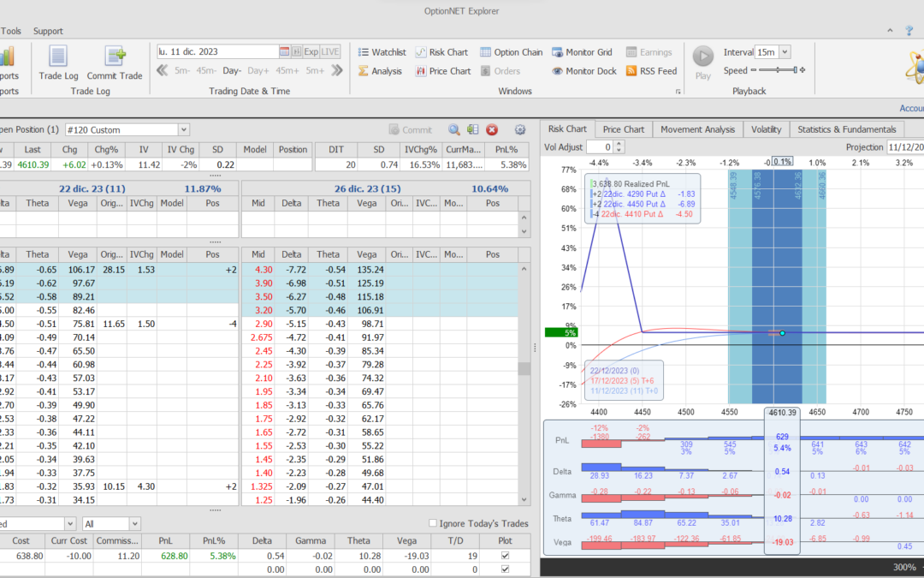Open the Option Chain window

[511, 52]
